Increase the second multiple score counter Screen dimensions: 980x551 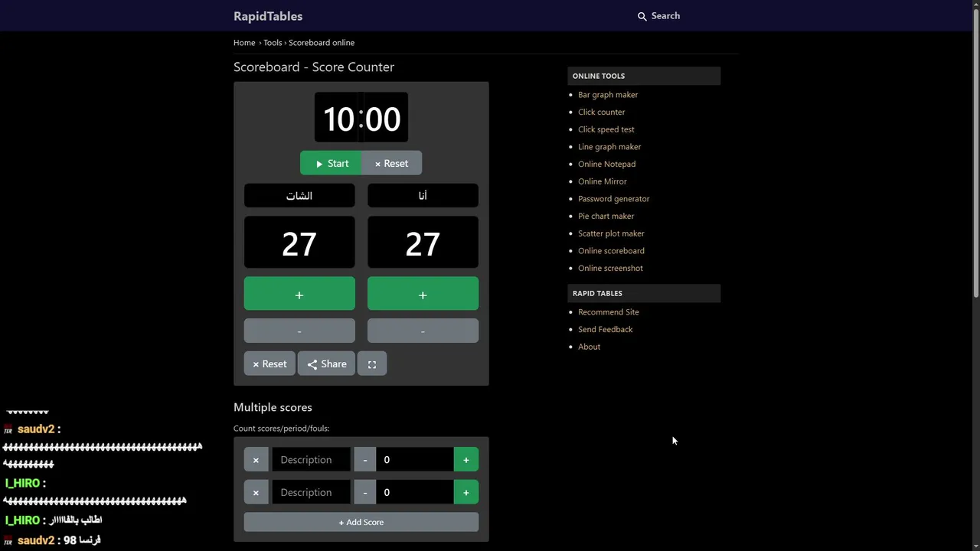[x=466, y=492]
